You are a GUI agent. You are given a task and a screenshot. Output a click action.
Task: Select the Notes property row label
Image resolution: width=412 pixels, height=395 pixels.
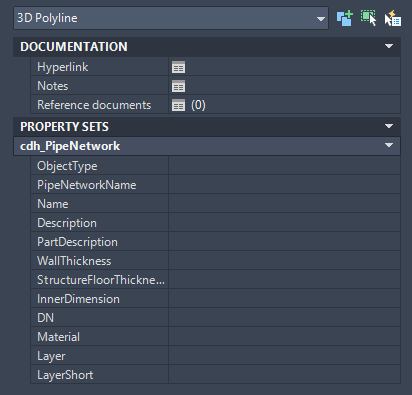tap(53, 86)
